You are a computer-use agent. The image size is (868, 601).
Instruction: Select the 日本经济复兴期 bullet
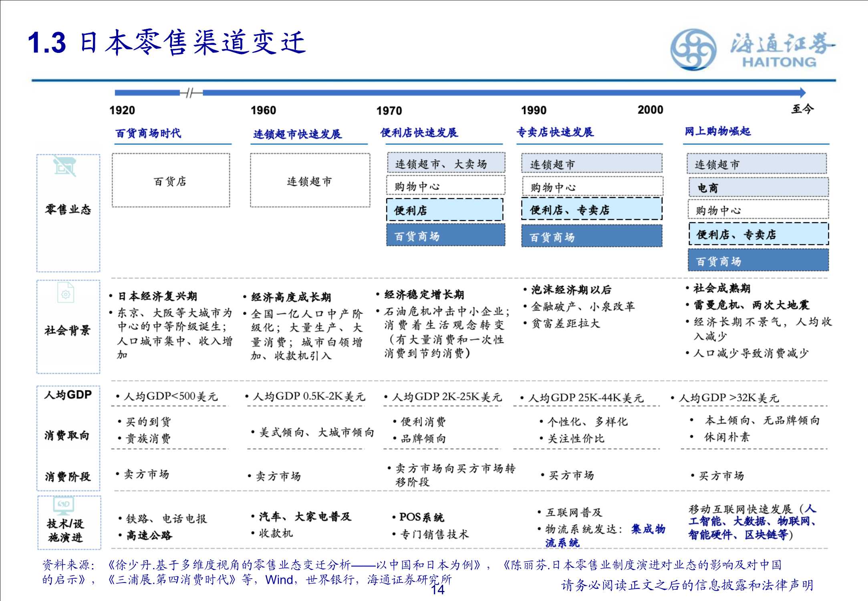tap(157, 296)
